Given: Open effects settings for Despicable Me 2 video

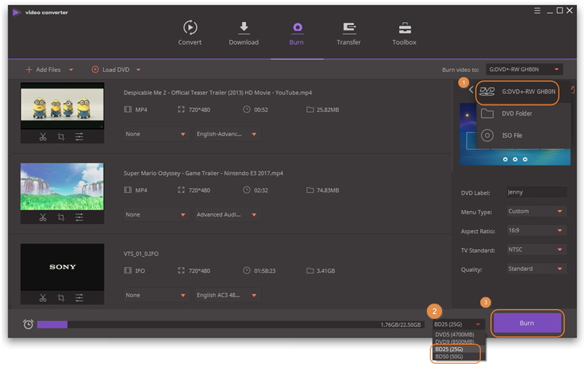Looking at the screenshot, I should pyautogui.click(x=79, y=137).
